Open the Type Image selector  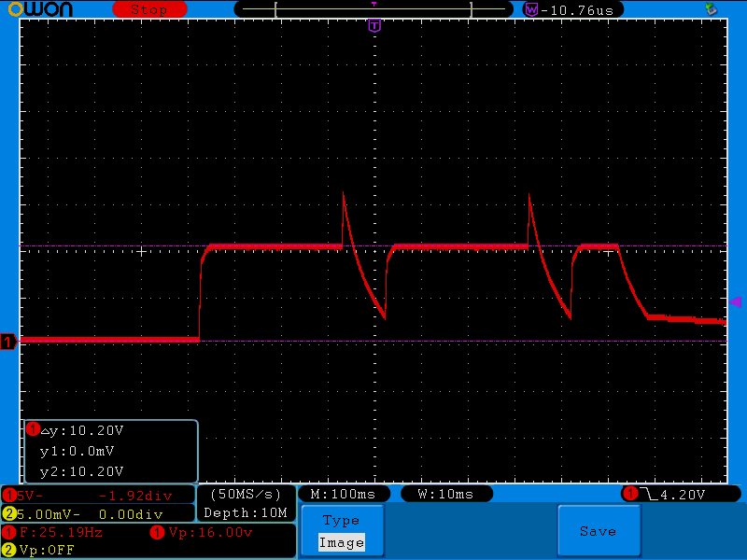tap(342, 531)
